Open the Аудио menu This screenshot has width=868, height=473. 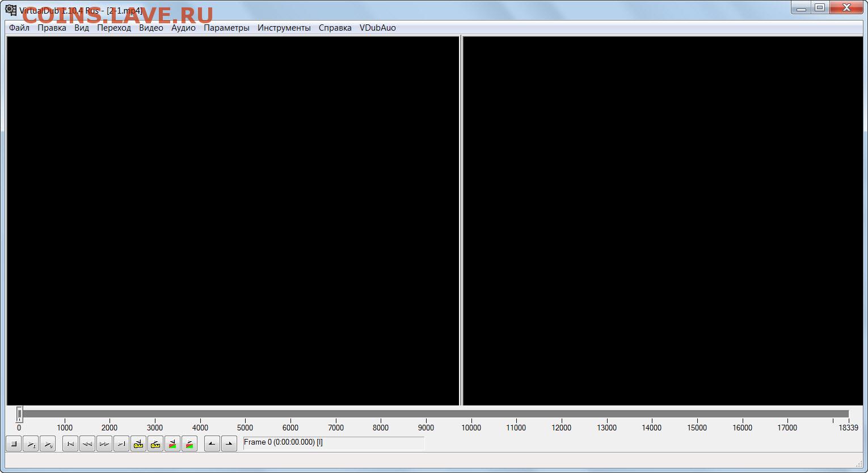pos(183,28)
